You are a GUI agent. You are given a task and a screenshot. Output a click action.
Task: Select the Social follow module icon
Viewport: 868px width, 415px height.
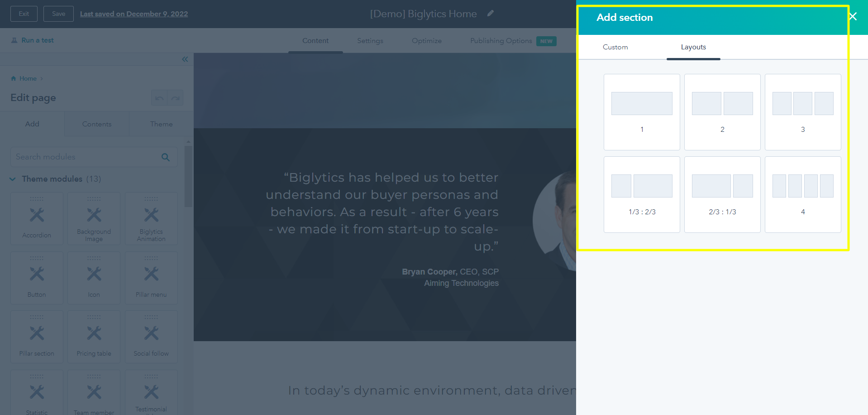coord(151,333)
